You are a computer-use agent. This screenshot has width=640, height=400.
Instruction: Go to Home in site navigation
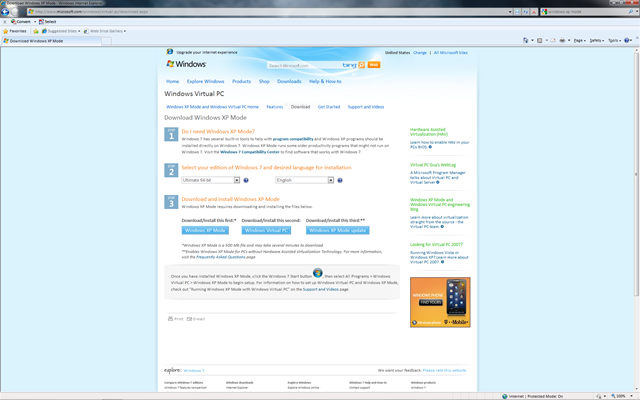click(x=172, y=81)
